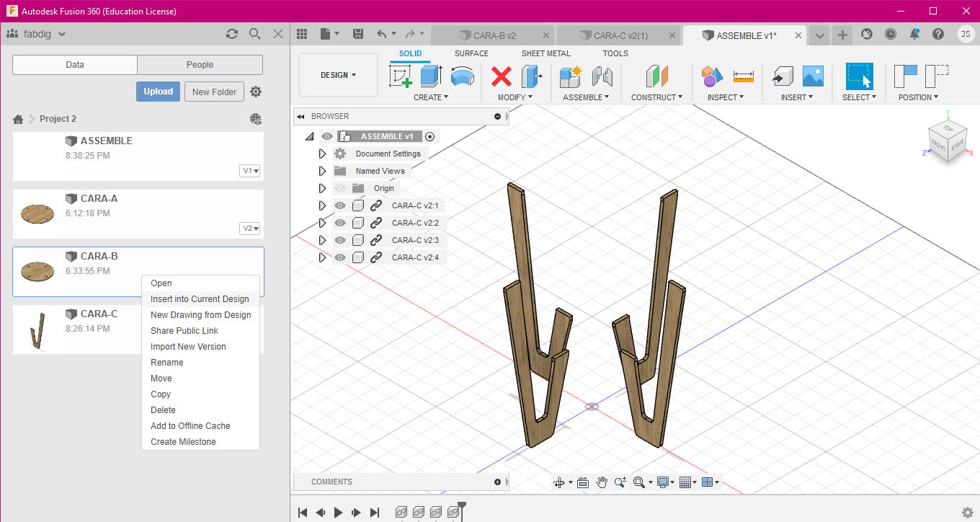This screenshot has height=522, width=980.
Task: Click the job status clock icon
Action: 891,34
